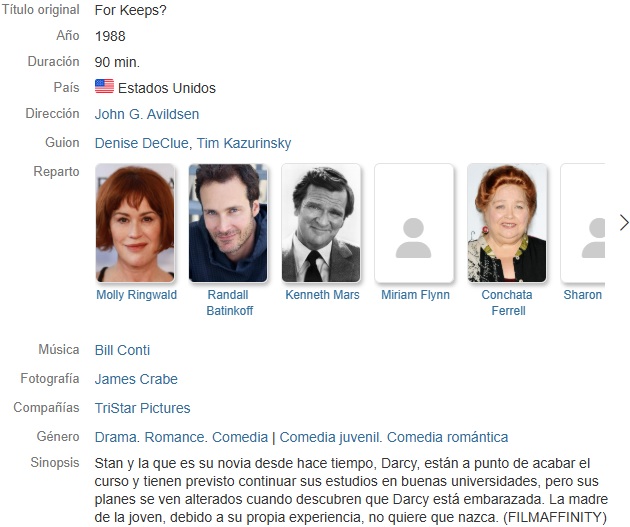Click the Molly Ringwald name link
Screen dimensions: 630x527
coord(137,295)
